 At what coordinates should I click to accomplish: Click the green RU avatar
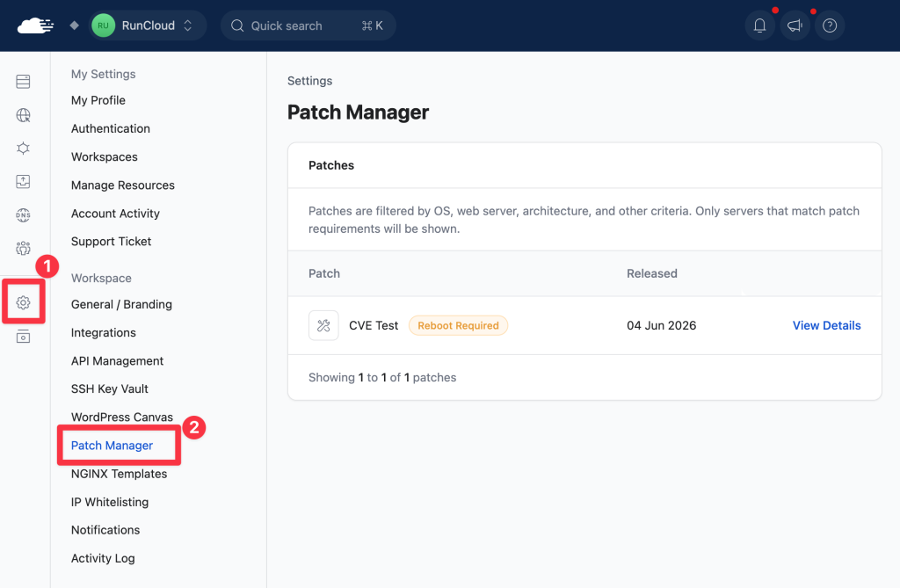[x=104, y=25]
